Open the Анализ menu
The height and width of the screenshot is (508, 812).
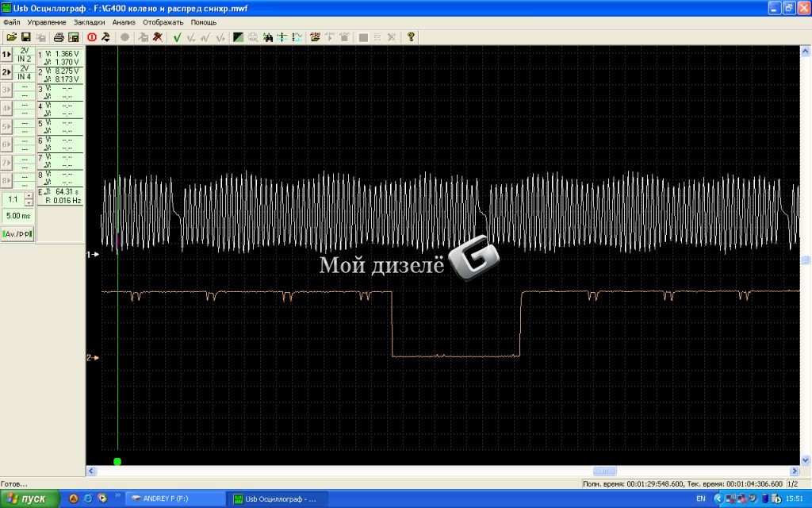124,22
